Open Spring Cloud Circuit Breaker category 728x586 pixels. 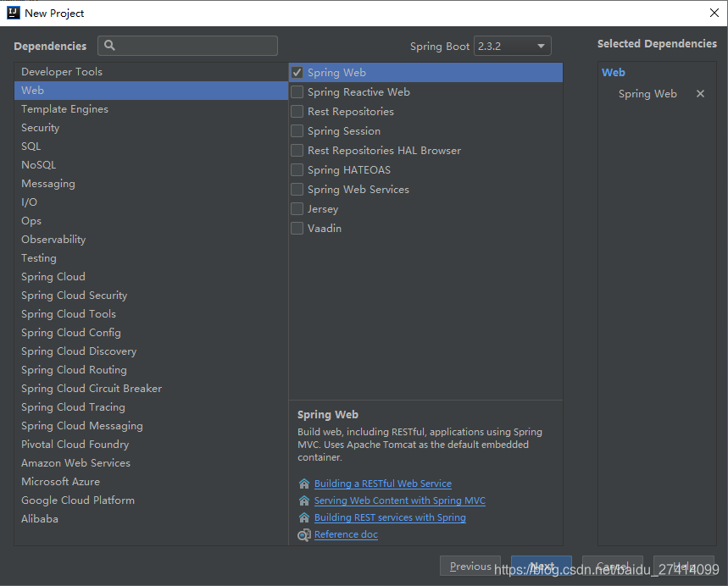(x=152, y=389)
